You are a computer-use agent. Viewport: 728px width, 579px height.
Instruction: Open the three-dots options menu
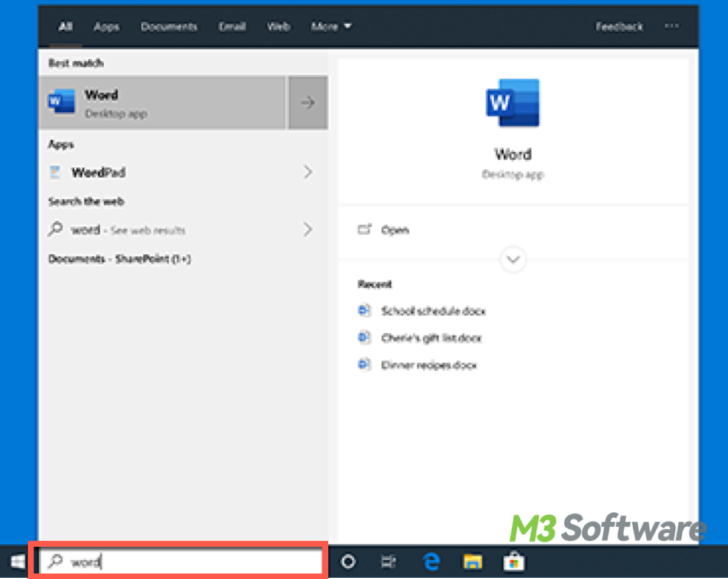[672, 26]
